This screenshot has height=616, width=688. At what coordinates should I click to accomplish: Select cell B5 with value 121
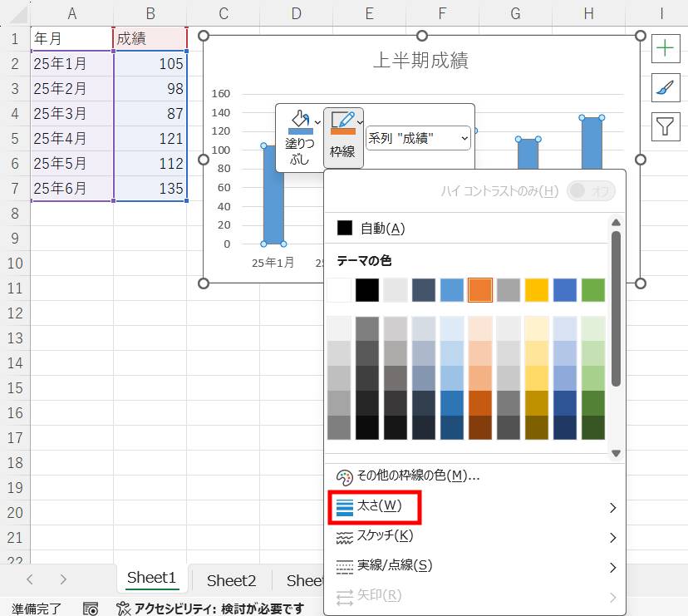pos(150,139)
